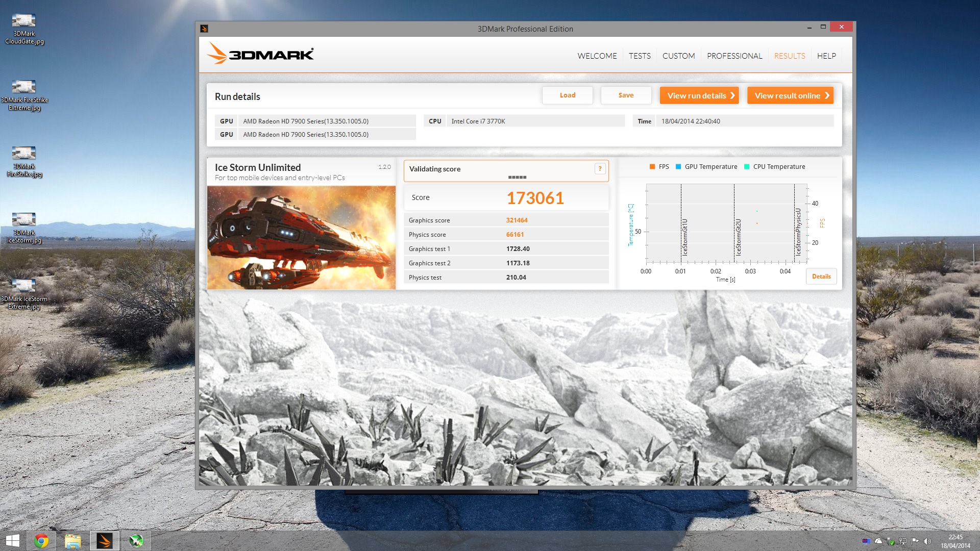The width and height of the screenshot is (980, 551).
Task: Open OneDrive cloud tray icon
Action: [878, 541]
